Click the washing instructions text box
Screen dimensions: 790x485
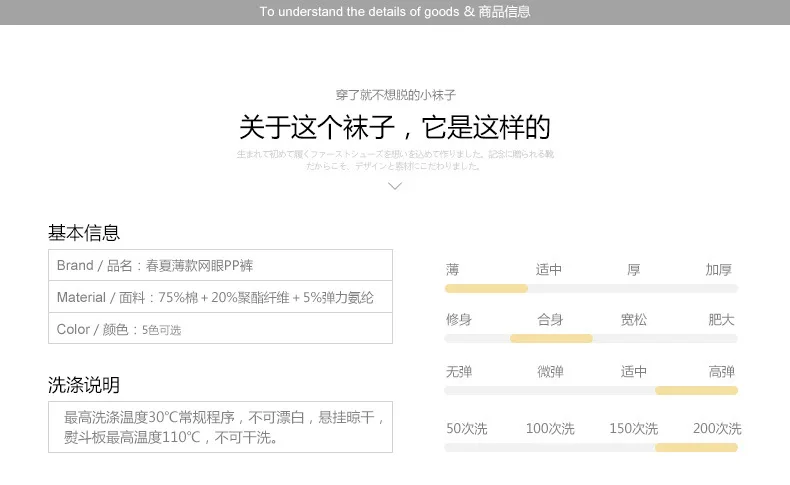[x=220, y=427]
